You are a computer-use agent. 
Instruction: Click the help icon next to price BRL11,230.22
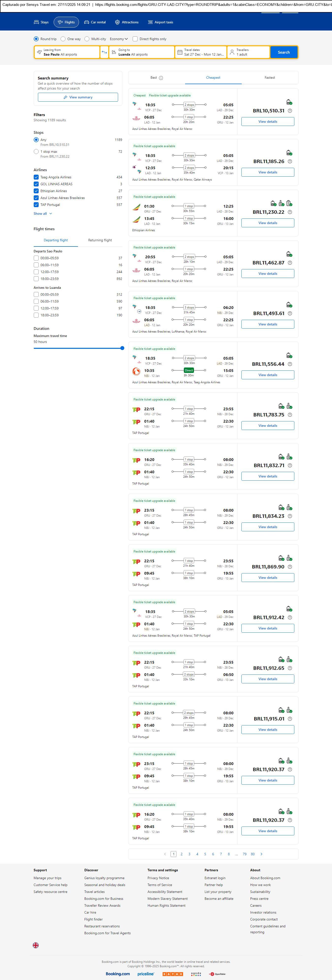coord(290,212)
